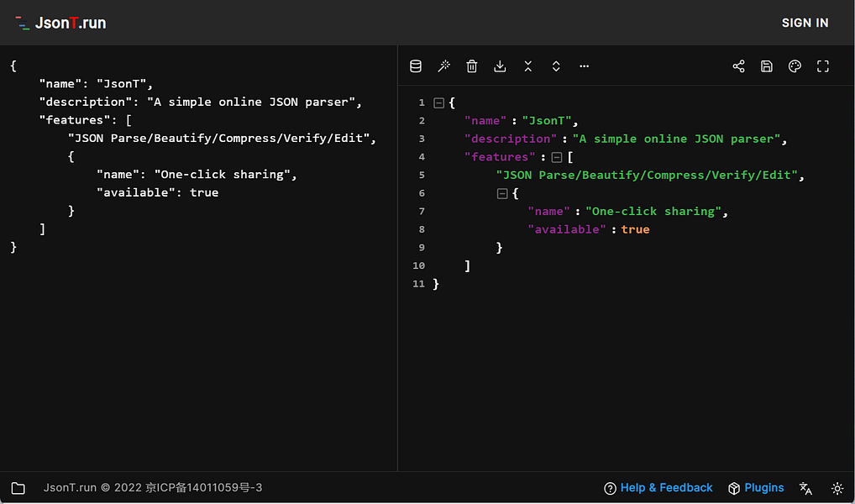Toggle light/dark mode sun icon
This screenshot has width=855, height=504.
tap(837, 488)
